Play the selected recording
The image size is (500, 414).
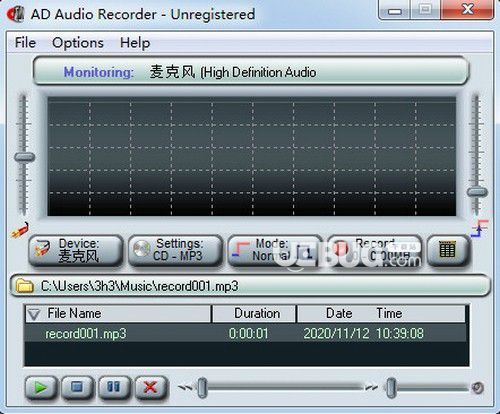(41, 388)
